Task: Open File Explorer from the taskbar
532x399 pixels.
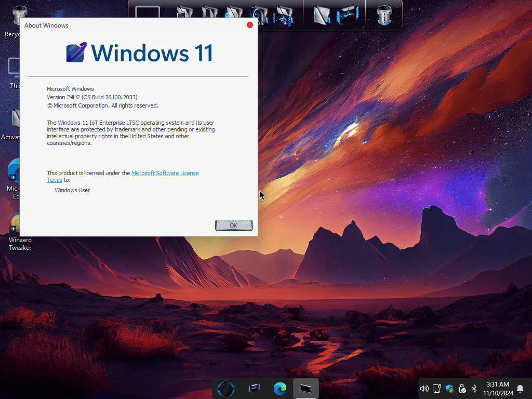Action: pyautogui.click(x=254, y=388)
